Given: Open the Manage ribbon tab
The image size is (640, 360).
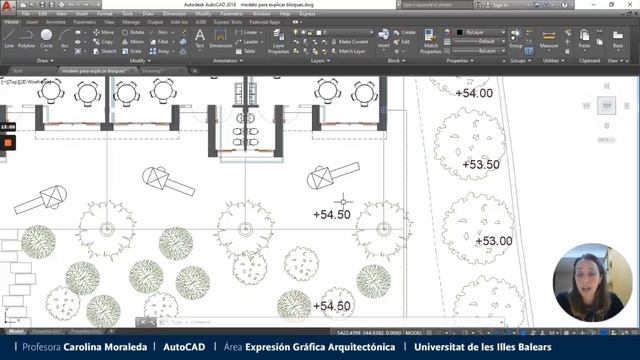Looking at the screenshot, I should tap(131, 22).
